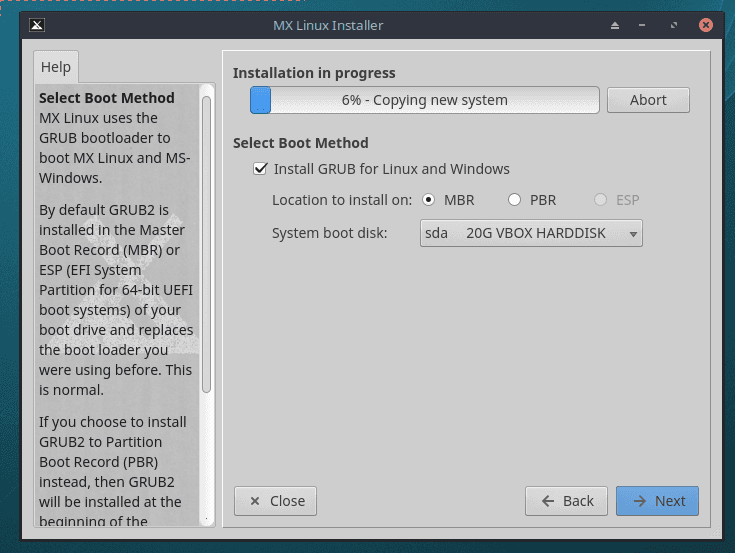735x553 pixels.
Task: Select the MBR install location
Action: [x=448, y=200]
